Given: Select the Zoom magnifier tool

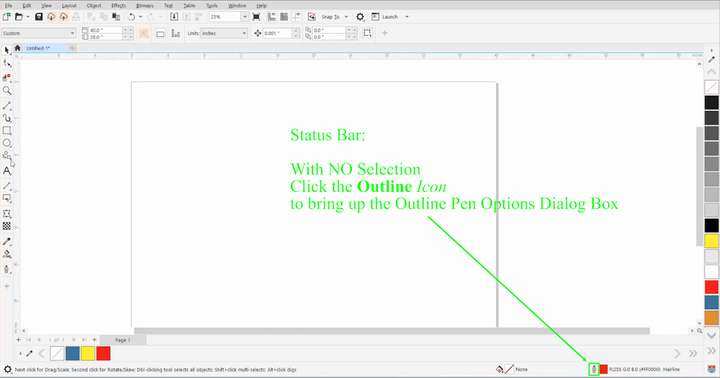Looking at the screenshot, I should (x=7, y=91).
